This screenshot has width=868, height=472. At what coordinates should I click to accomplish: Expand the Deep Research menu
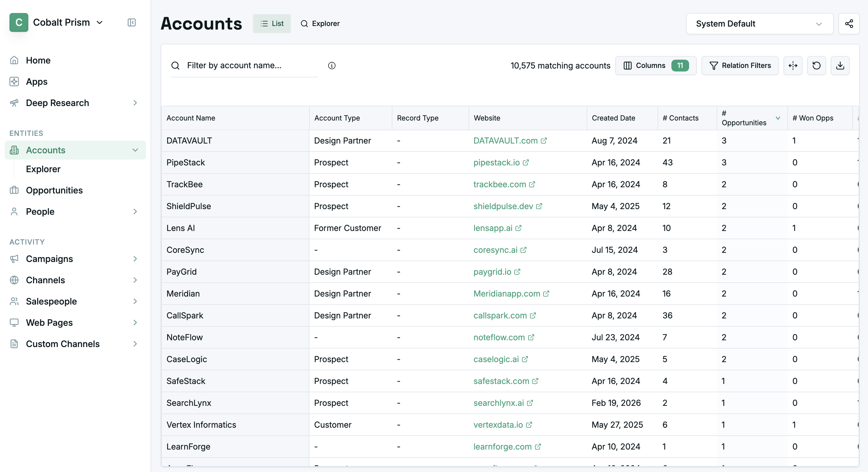click(135, 103)
